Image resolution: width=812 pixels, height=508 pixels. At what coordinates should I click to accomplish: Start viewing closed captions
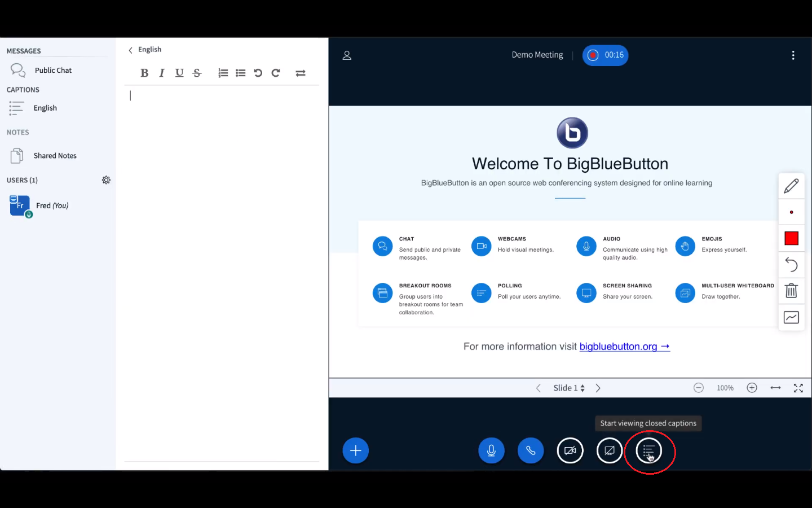pyautogui.click(x=648, y=451)
